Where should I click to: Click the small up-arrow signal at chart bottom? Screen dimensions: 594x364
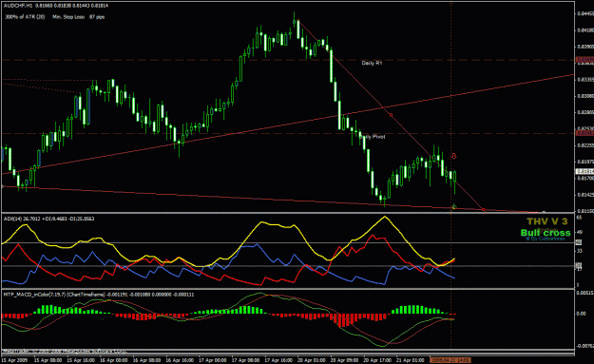(454, 206)
